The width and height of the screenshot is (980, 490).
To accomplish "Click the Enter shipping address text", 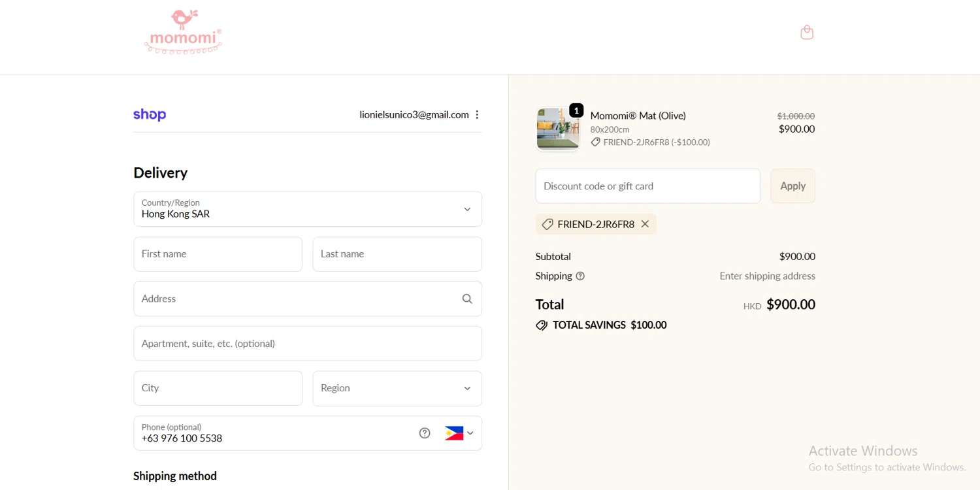I will point(768,276).
